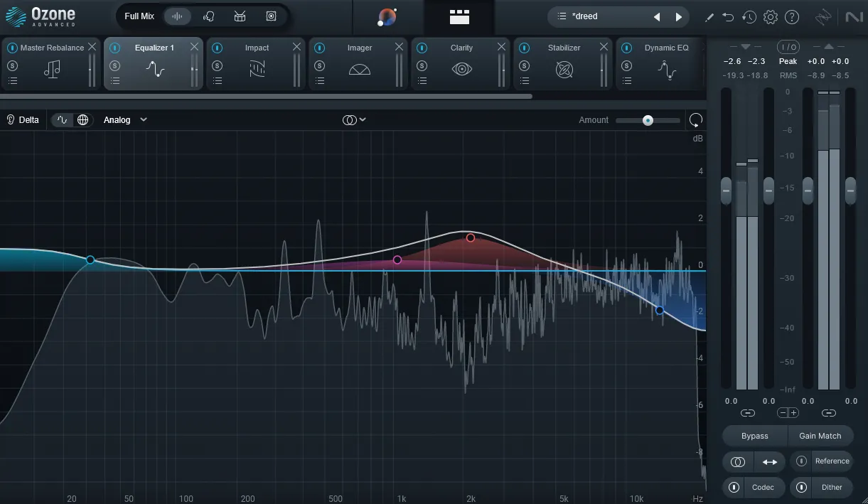Select the Stabilizer module tab
The image size is (868, 504).
pyautogui.click(x=564, y=63)
